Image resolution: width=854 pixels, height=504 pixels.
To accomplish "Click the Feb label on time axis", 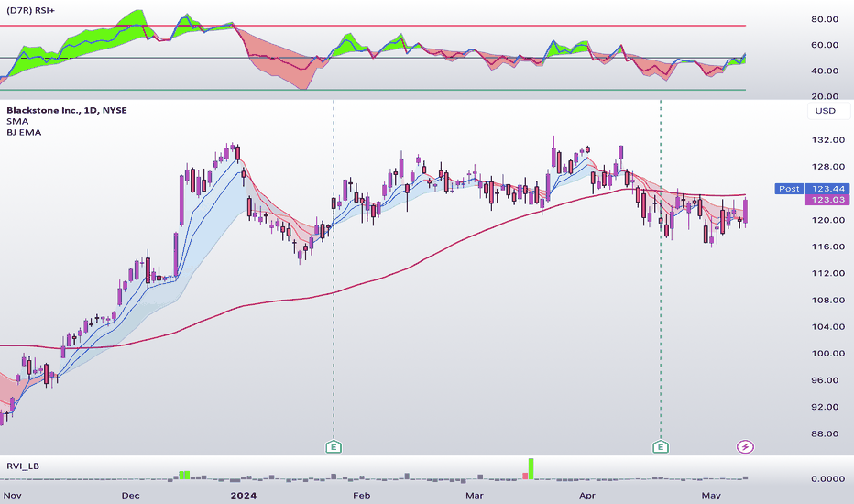I will [362, 495].
